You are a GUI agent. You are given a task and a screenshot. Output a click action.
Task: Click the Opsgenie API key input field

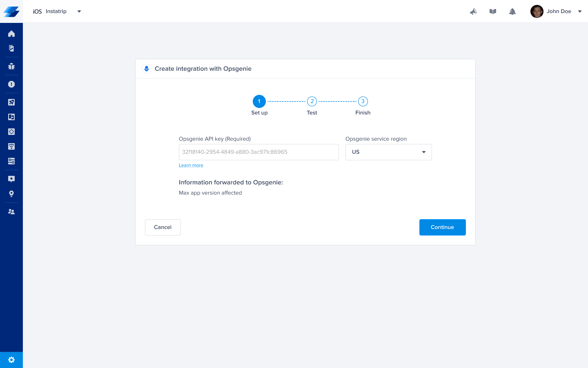point(259,152)
